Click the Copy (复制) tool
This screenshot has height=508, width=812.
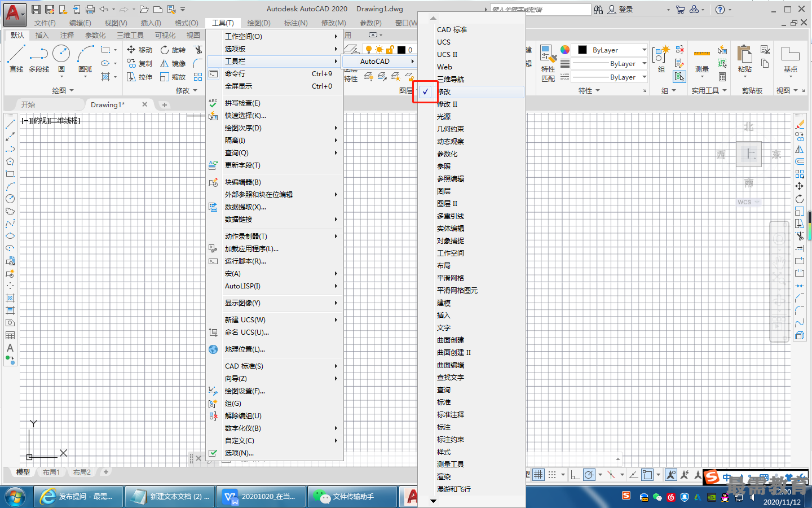click(140, 63)
